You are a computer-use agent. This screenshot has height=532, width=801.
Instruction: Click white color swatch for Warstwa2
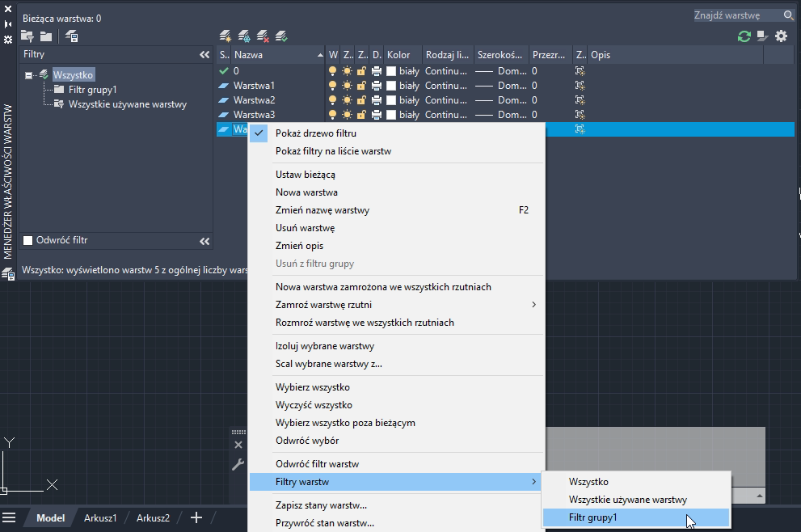click(391, 100)
